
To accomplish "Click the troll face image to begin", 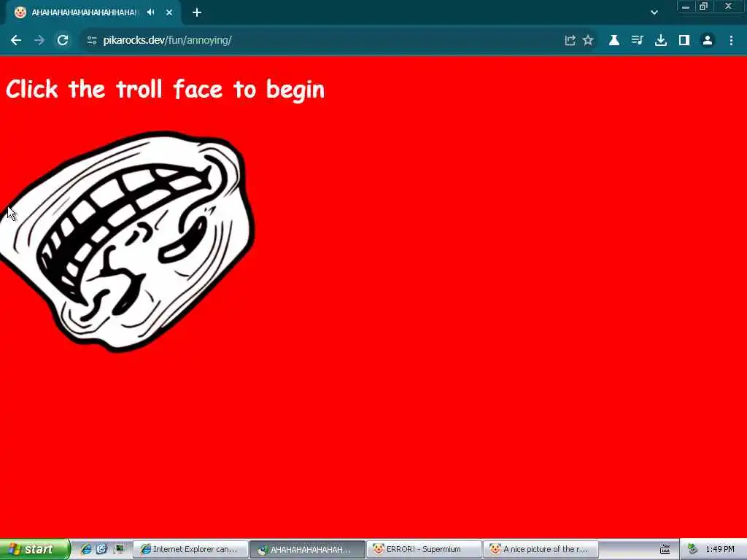I will click(x=127, y=241).
